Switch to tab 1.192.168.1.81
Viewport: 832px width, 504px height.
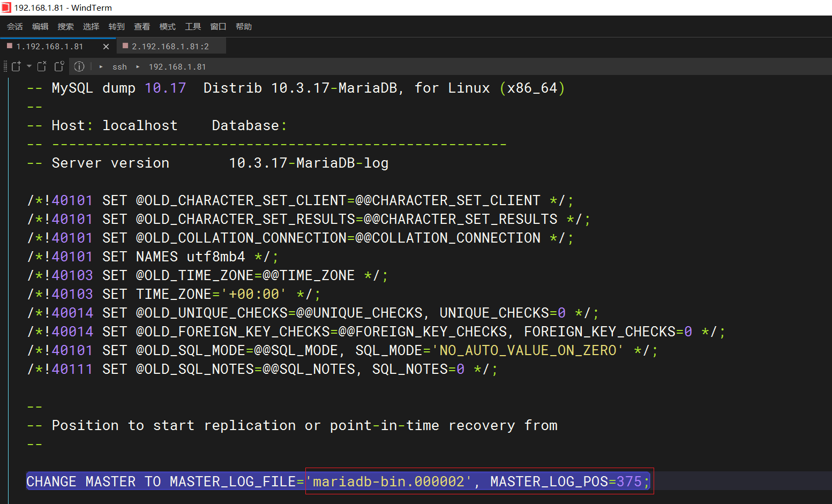click(50, 47)
